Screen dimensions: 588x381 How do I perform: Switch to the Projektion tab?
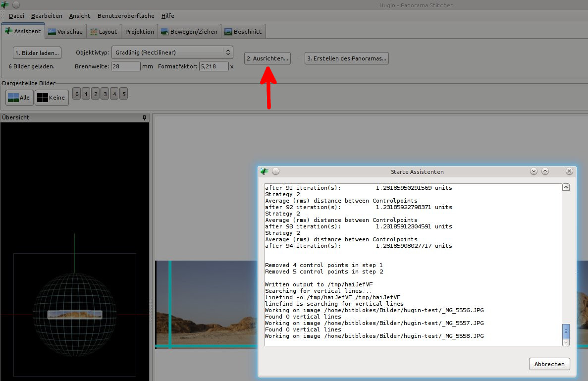coord(140,32)
